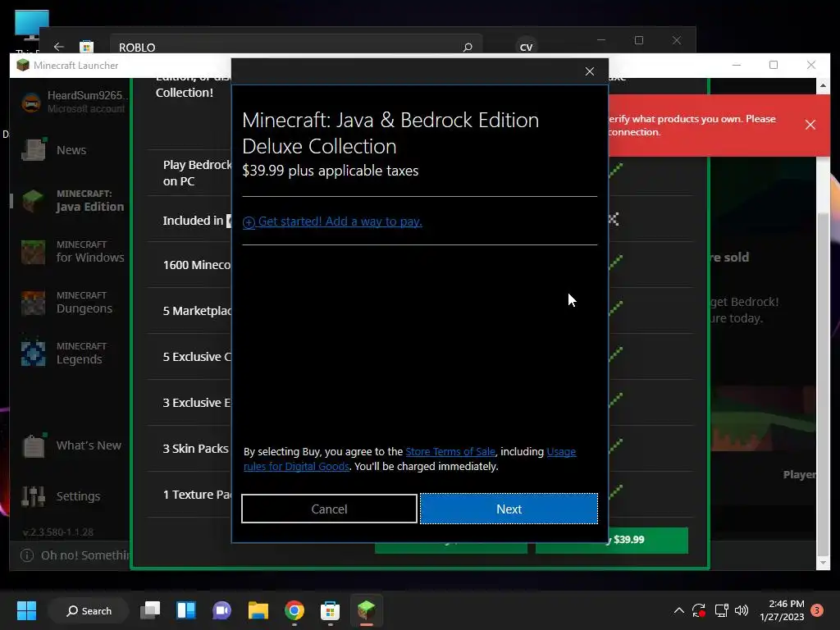840x630 pixels.
Task: Open the Windows Start menu
Action: [26, 610]
